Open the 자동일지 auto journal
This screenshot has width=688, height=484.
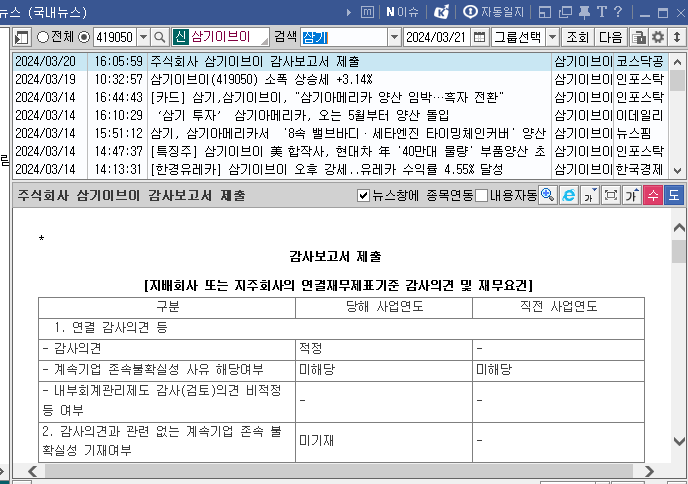(x=494, y=12)
